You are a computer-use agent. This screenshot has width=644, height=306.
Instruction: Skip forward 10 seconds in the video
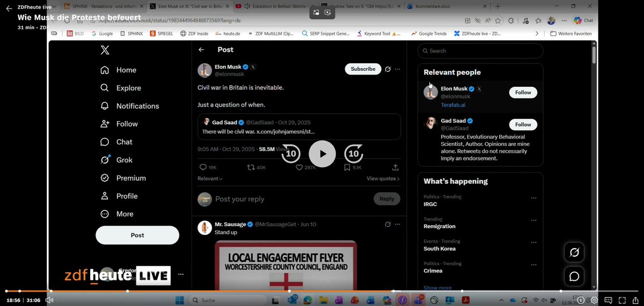point(354,154)
